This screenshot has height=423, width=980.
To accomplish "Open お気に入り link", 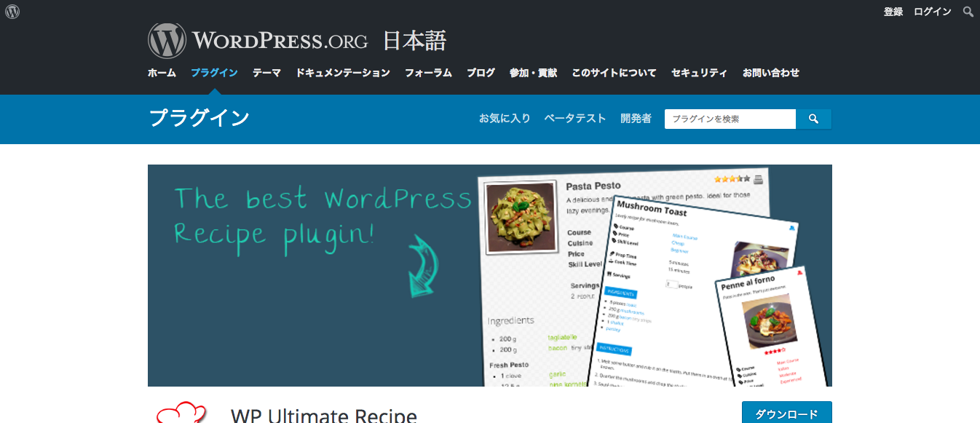I will (x=505, y=119).
